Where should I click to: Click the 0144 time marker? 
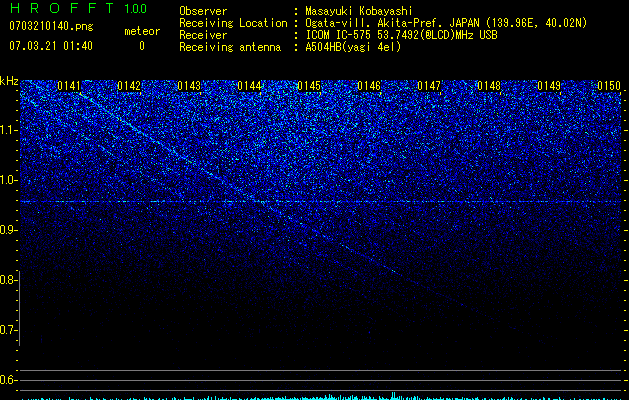[249, 86]
